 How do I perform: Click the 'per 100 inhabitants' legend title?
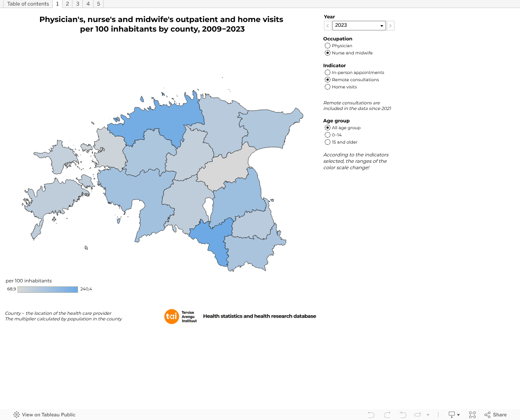tap(29, 281)
